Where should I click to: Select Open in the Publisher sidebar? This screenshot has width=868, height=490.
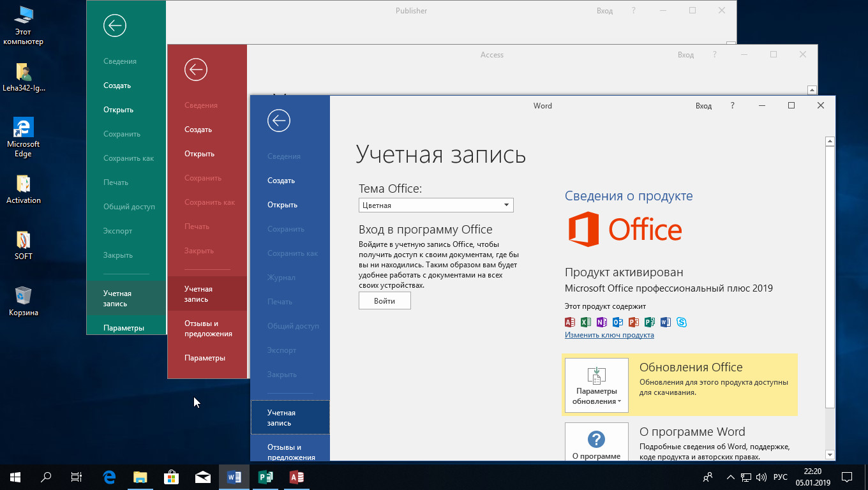tap(118, 110)
